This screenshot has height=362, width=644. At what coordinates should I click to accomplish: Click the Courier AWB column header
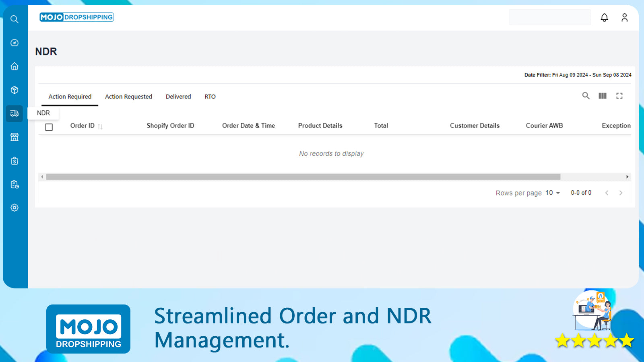544,125
